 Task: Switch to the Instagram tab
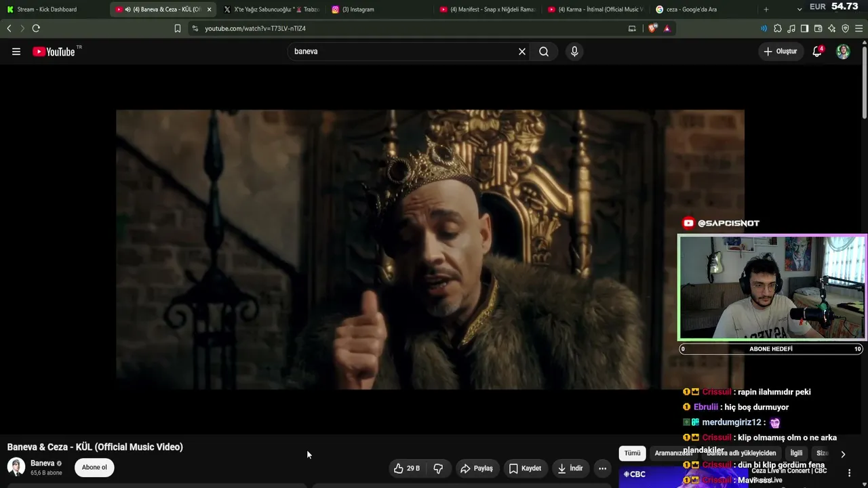tap(379, 9)
